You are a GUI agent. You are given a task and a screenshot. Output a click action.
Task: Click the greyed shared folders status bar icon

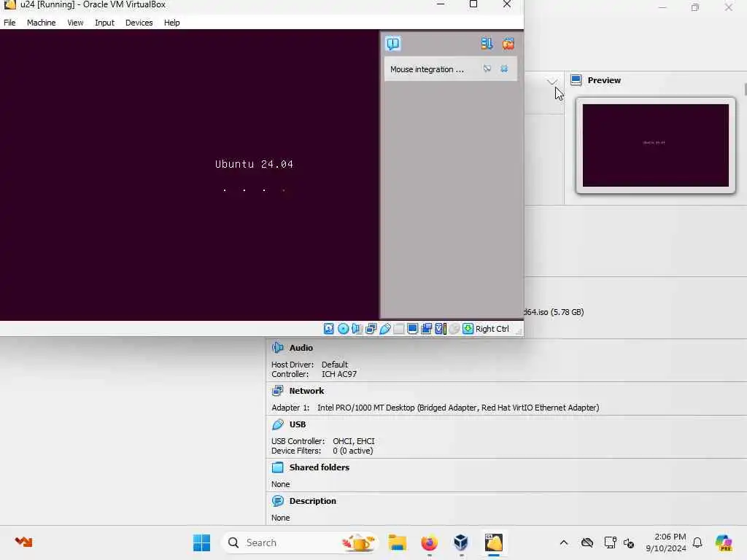click(x=399, y=329)
